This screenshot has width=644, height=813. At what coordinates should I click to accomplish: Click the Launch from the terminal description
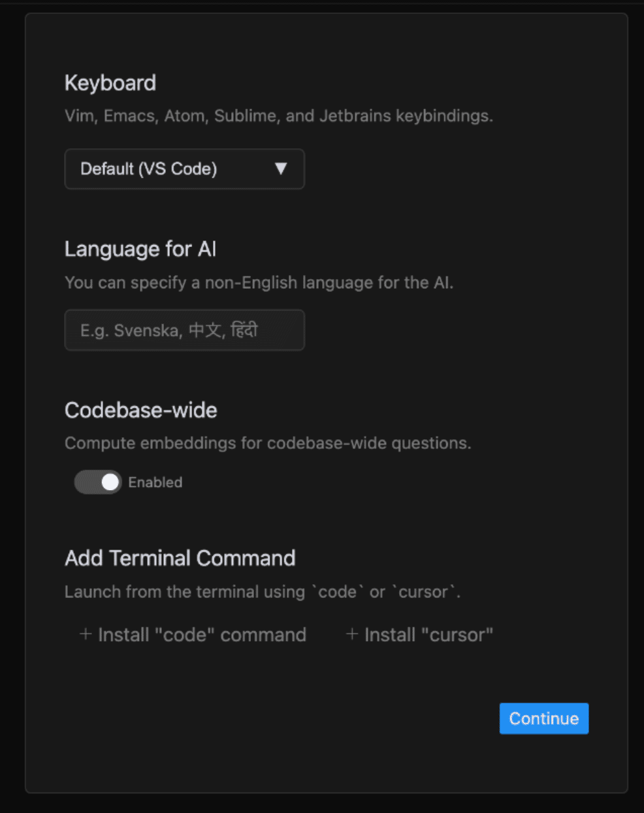(x=263, y=591)
